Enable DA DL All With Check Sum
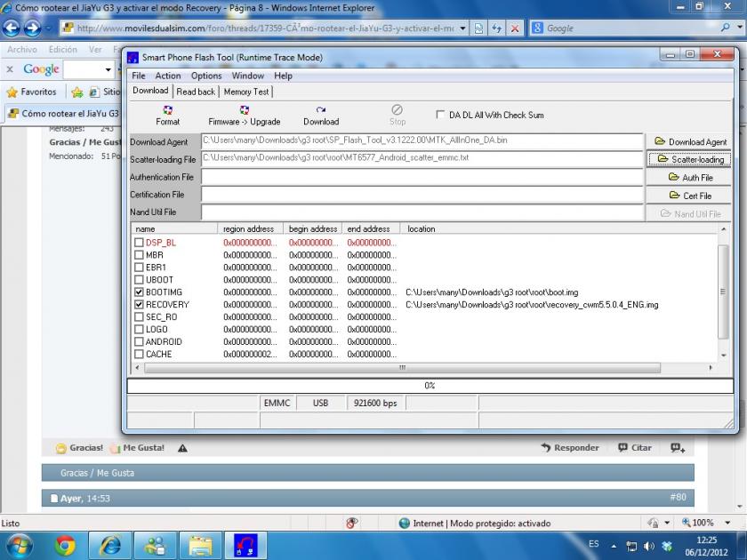This screenshot has height=560, width=747. (x=440, y=115)
